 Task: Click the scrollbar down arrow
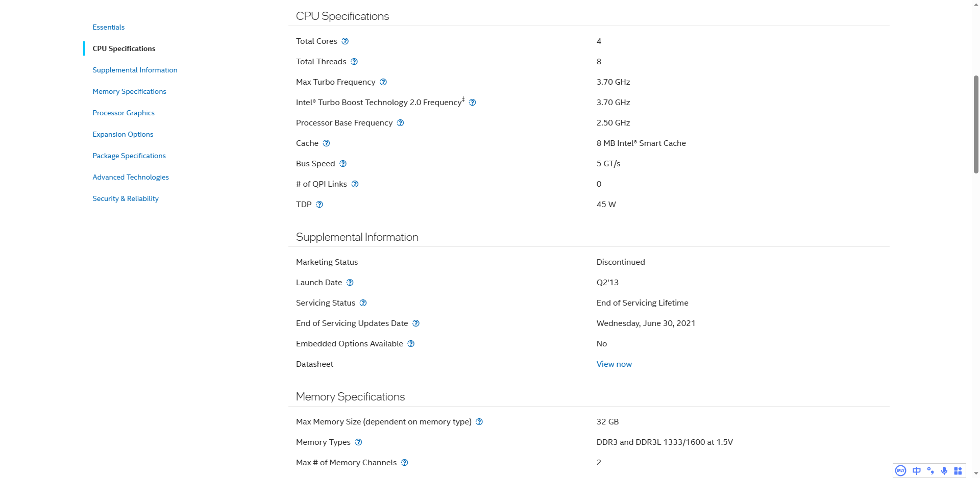pyautogui.click(x=976, y=473)
